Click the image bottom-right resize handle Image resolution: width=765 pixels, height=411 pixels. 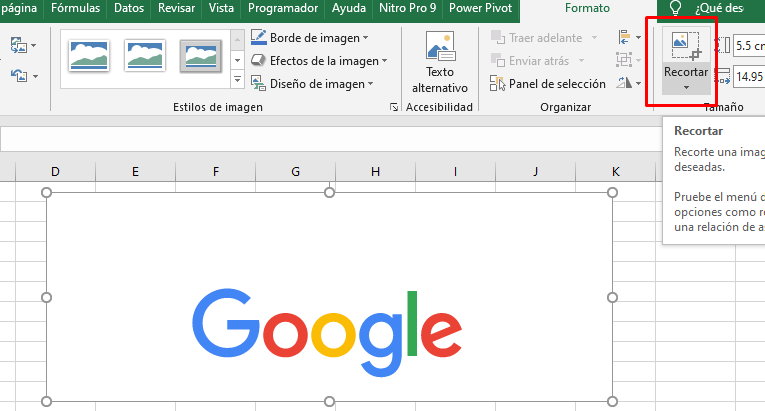tap(612, 401)
